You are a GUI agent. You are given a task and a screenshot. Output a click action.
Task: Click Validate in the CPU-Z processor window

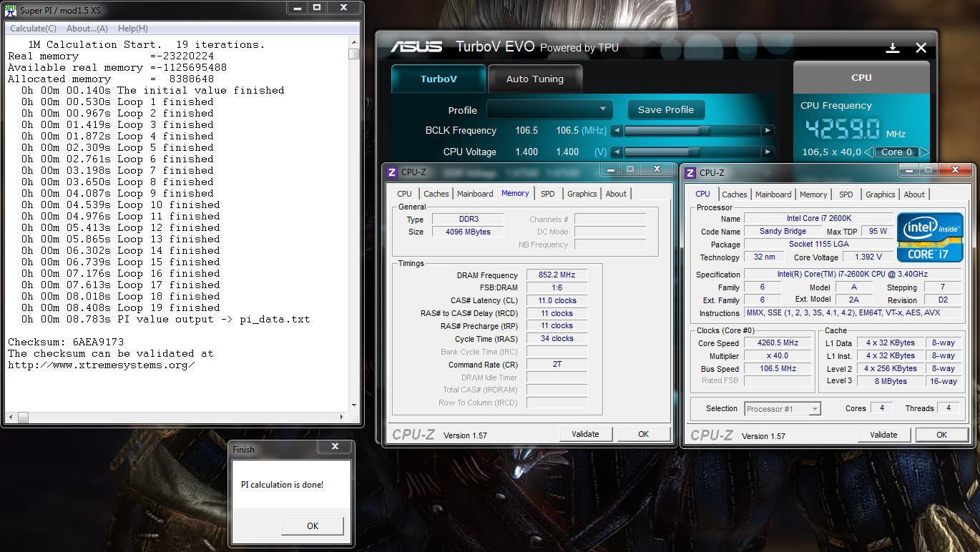pyautogui.click(x=883, y=435)
